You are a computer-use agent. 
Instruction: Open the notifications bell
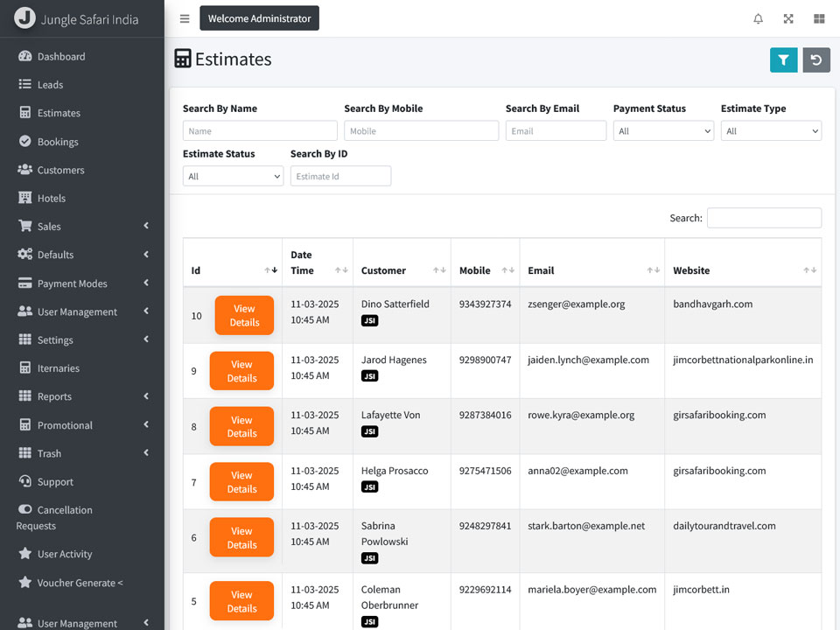tap(758, 18)
